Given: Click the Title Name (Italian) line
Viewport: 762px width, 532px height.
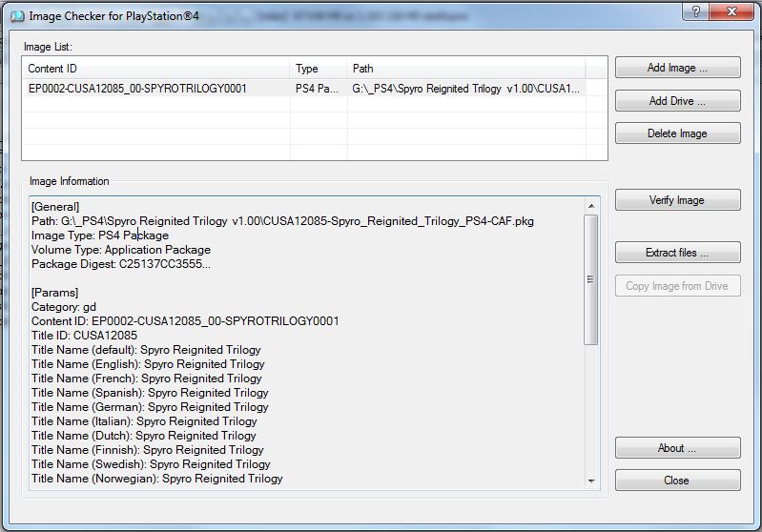Looking at the screenshot, I should tap(144, 421).
